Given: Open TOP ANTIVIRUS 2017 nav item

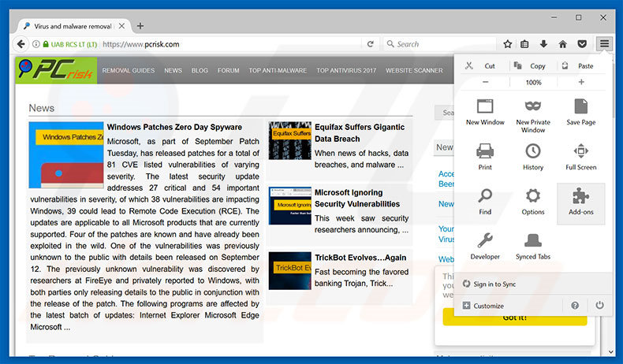Looking at the screenshot, I should coord(346,70).
